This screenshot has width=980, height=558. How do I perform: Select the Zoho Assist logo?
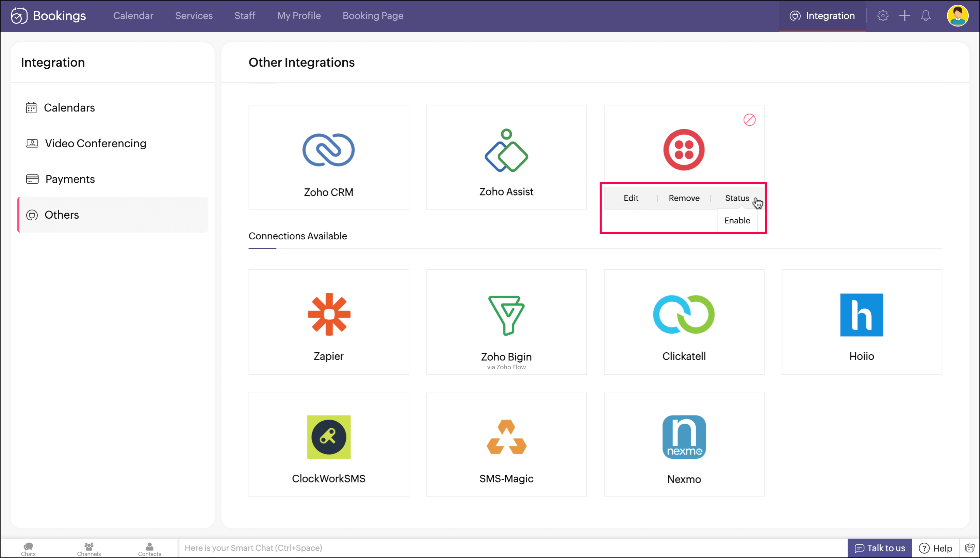pos(506,150)
